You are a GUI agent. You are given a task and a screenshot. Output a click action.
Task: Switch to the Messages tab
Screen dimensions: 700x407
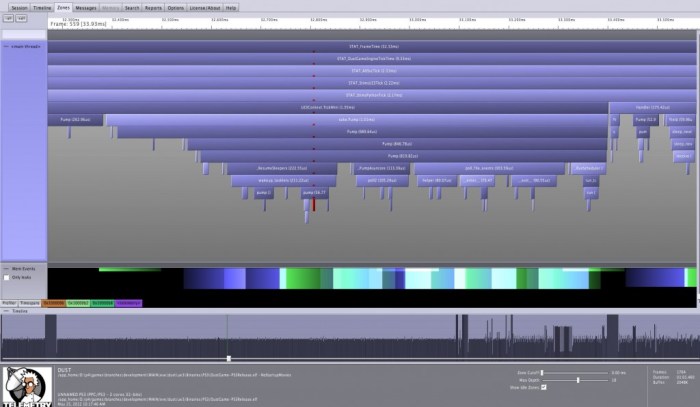click(x=86, y=7)
